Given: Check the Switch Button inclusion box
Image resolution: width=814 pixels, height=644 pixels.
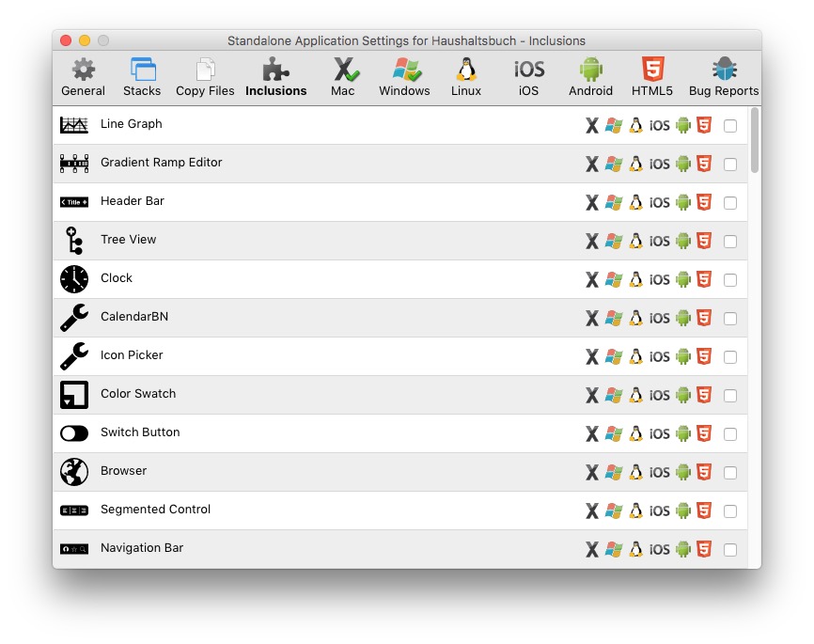Looking at the screenshot, I should point(730,433).
